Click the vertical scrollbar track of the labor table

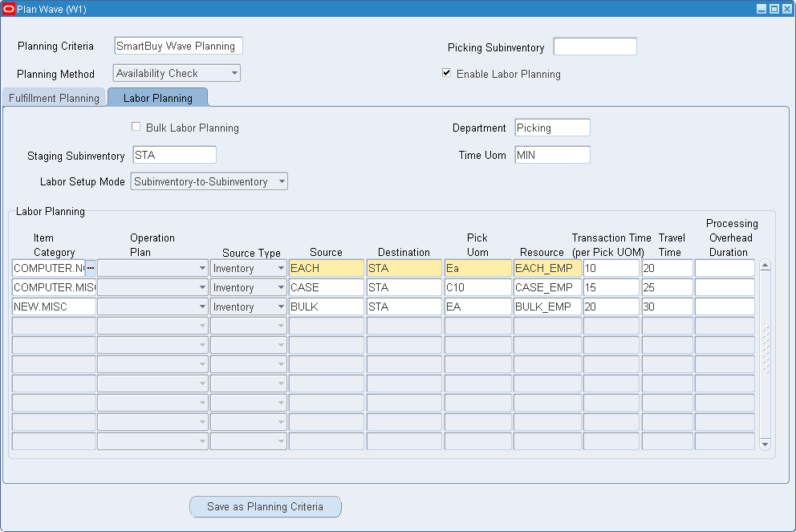pos(765,355)
